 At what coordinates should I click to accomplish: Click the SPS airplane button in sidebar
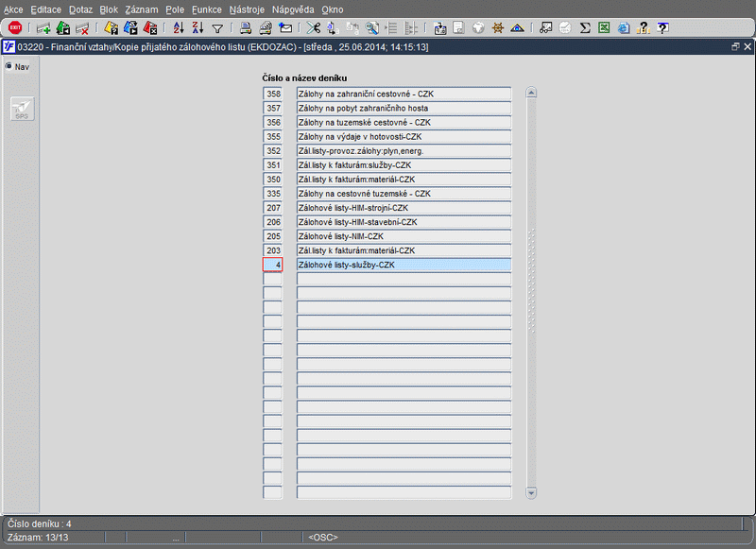[x=22, y=109]
